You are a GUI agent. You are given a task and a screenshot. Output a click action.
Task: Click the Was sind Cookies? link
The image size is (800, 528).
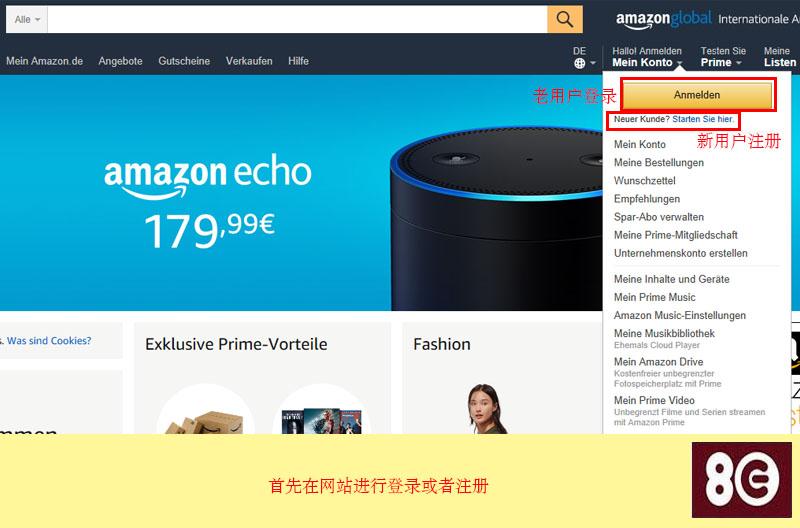click(x=49, y=341)
